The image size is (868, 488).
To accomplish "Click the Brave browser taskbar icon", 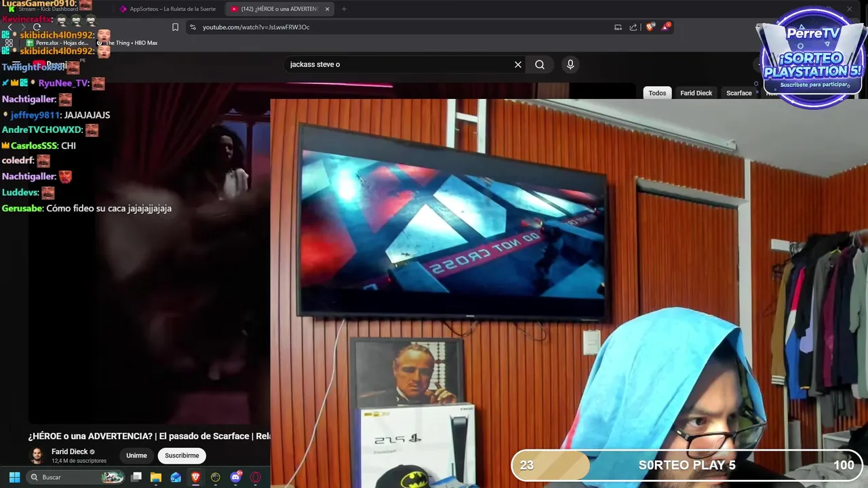I will 196,477.
